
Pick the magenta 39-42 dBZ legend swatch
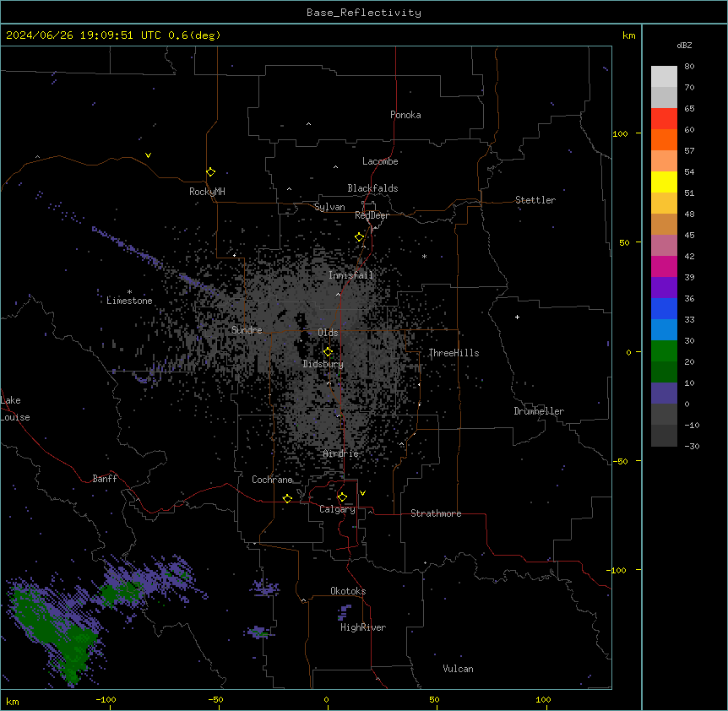[x=664, y=266]
